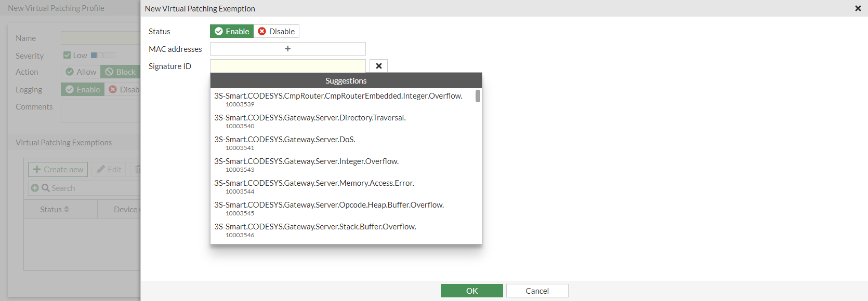The width and height of the screenshot is (868, 301).
Task: Click the plus icon in MAC addresses
Action: point(287,49)
